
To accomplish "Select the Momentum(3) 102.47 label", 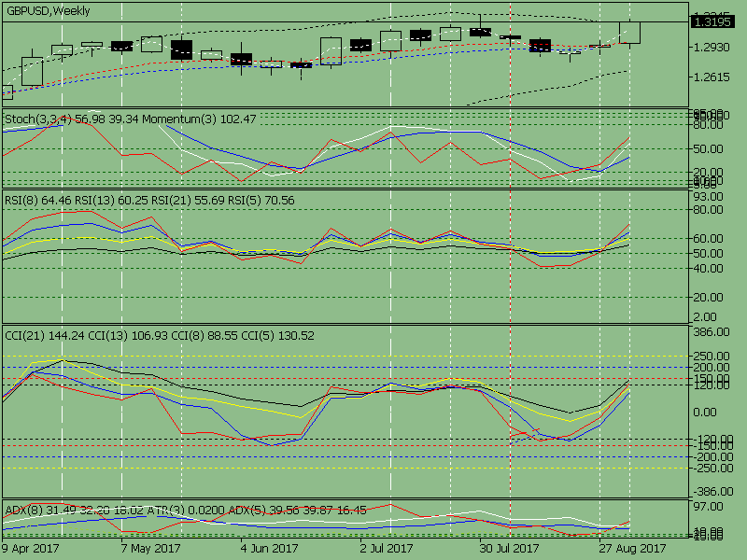I will (x=199, y=119).
